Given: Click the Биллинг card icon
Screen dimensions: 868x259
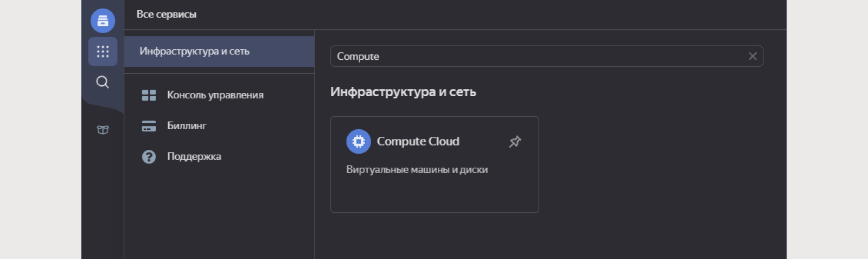Looking at the screenshot, I should pos(149,126).
